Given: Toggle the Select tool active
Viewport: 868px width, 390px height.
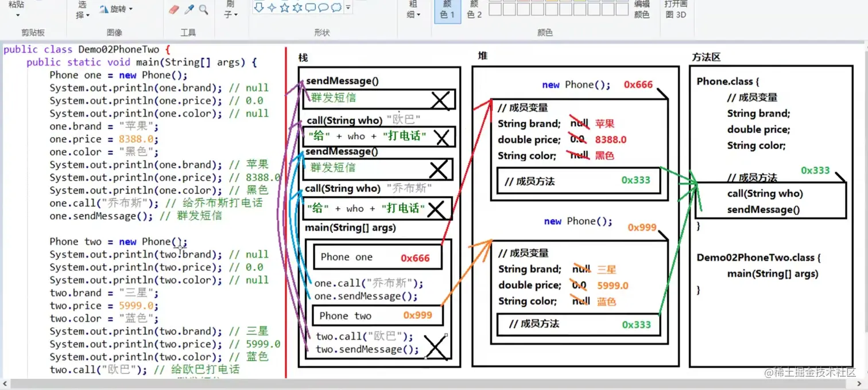Looking at the screenshot, I should tap(80, 9).
